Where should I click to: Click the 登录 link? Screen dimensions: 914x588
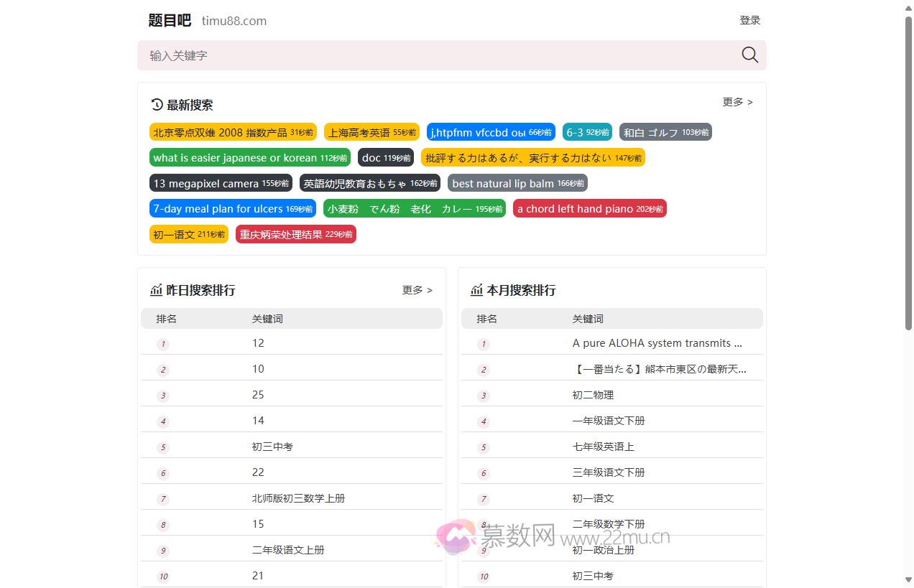click(x=749, y=20)
